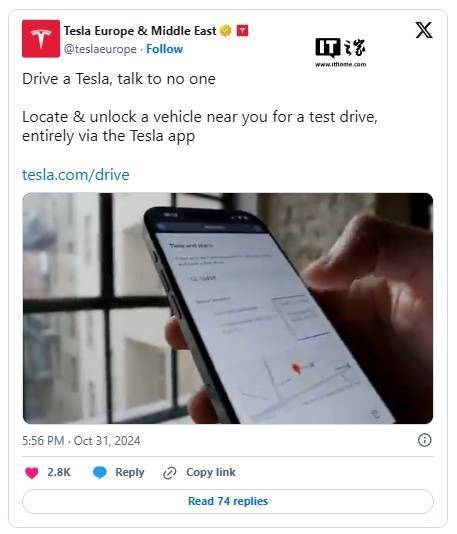Click the gold verified badge
Viewport: 457px width, 534px height.
click(x=225, y=31)
